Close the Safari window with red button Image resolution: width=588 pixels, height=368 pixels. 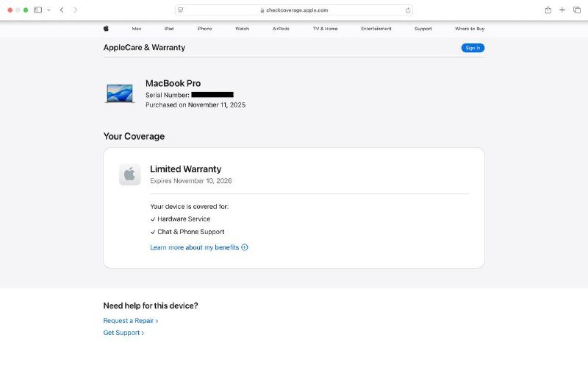(10, 10)
